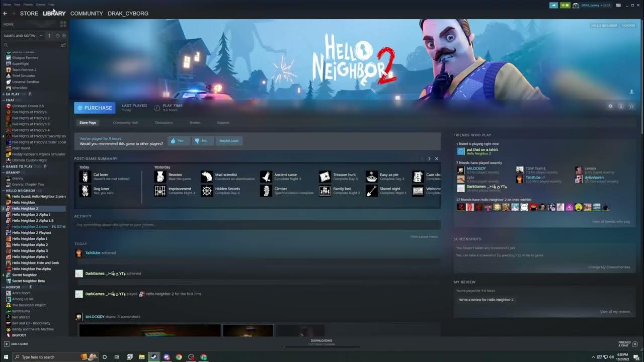Click Change My Screenshot Key
The height and width of the screenshot is (362, 644).
coord(609,267)
